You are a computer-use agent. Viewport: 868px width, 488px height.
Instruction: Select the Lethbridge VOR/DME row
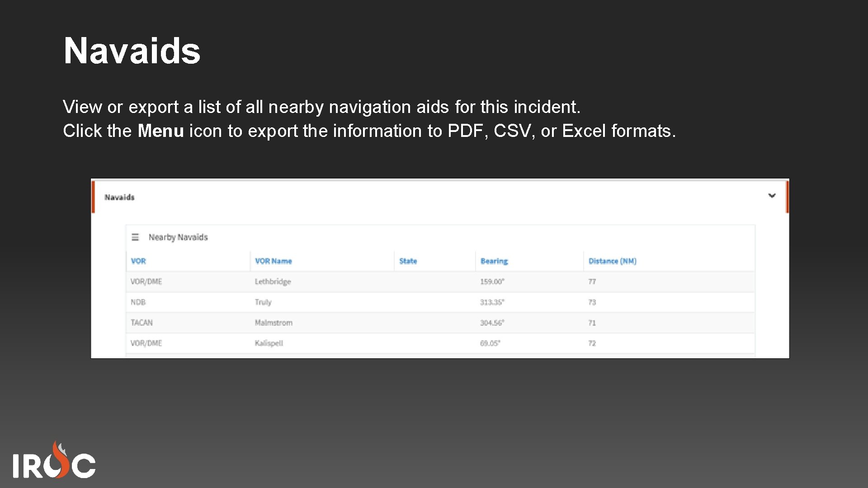[316, 281]
